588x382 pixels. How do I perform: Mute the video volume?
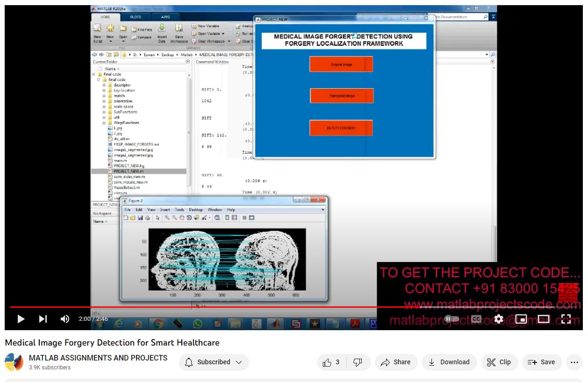65,319
